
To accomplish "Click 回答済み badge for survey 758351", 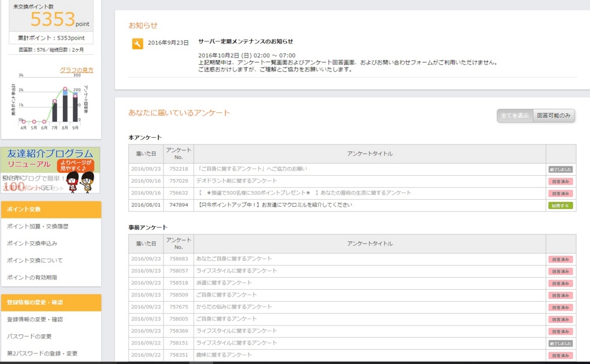I will 560,356.
